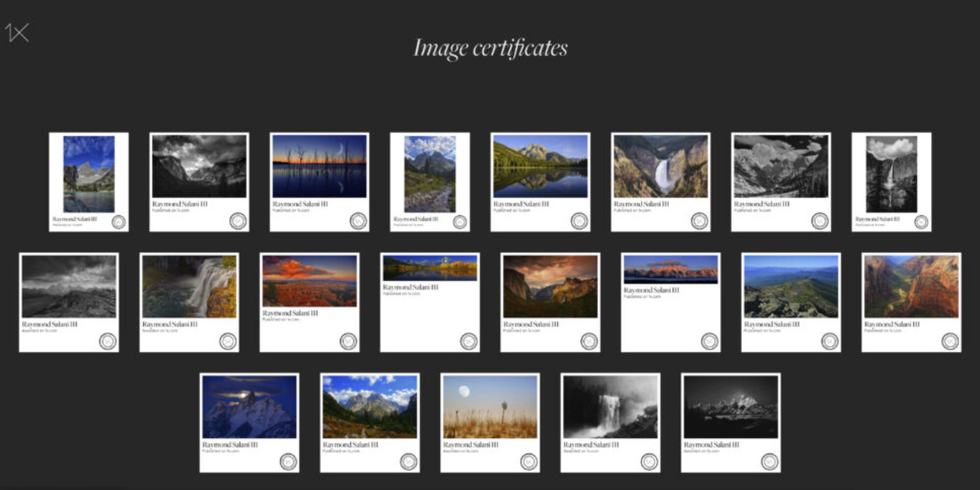The image size is (980, 490).
Task: Click the seal on the moonlit snowy peak certificate
Action: 288,461
